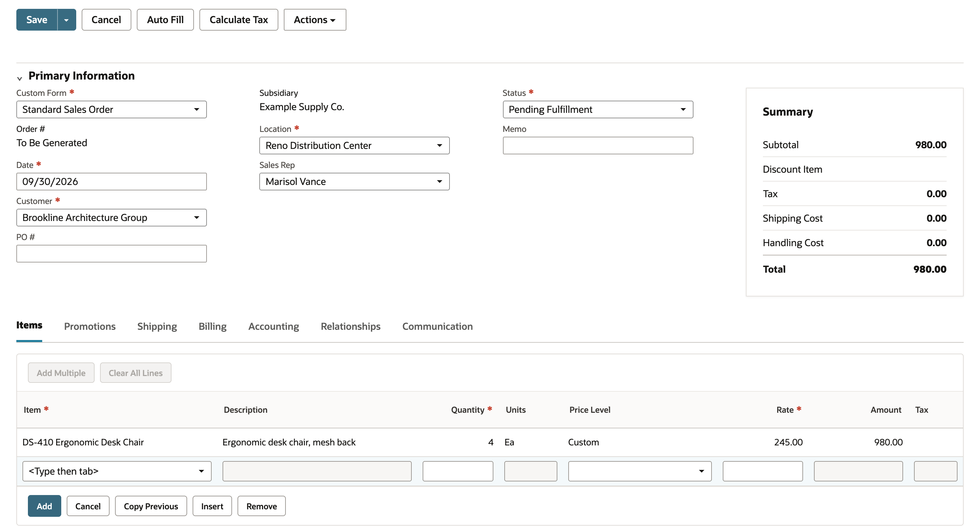Open the Customer dropdown
The height and width of the screenshot is (527, 980).
112,218
